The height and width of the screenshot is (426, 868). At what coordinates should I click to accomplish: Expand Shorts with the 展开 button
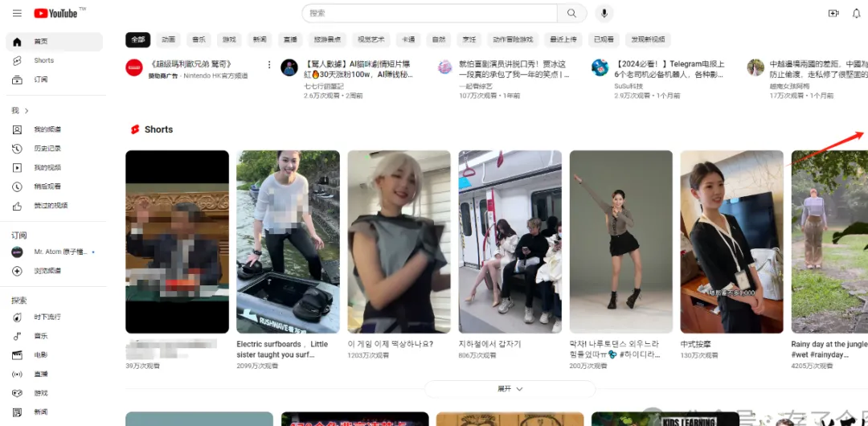point(510,389)
